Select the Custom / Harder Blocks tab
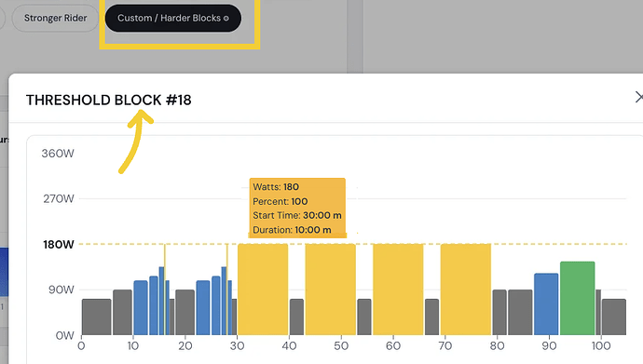Screen dimensions: 643x364 173,18
